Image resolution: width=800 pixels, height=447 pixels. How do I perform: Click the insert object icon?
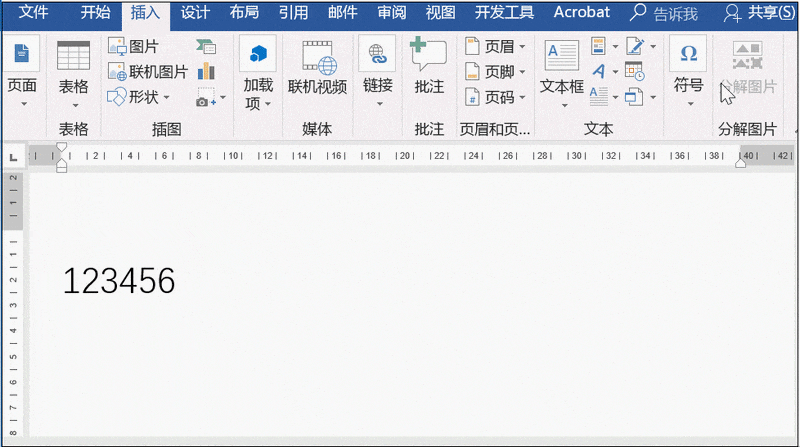[634, 96]
